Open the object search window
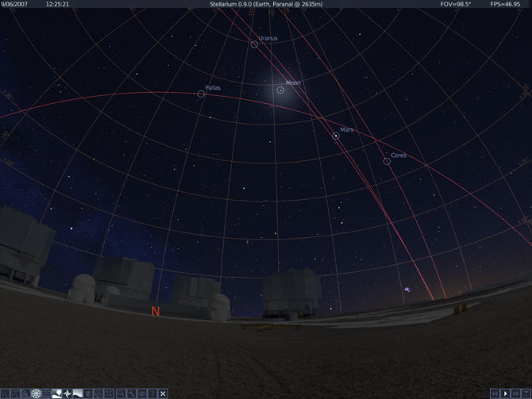Image resolution: width=532 pixels, height=399 pixels. pos(121,393)
